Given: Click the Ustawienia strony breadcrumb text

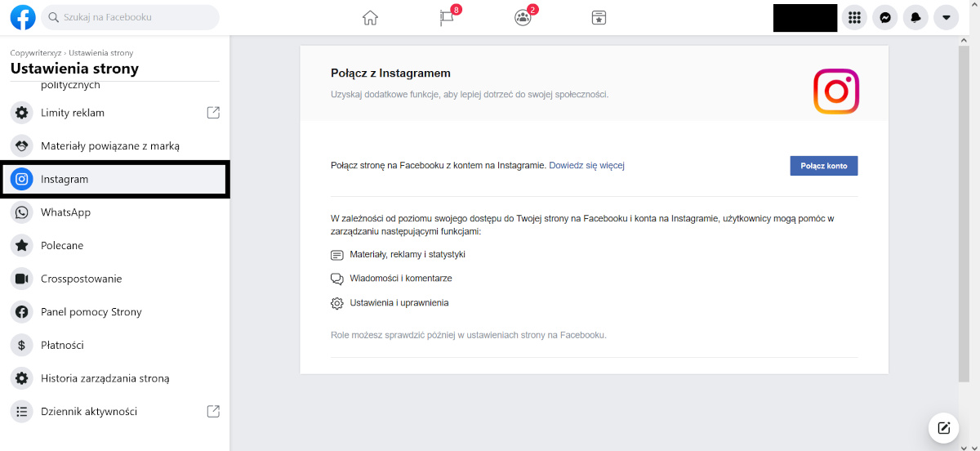Looking at the screenshot, I should 100,53.
